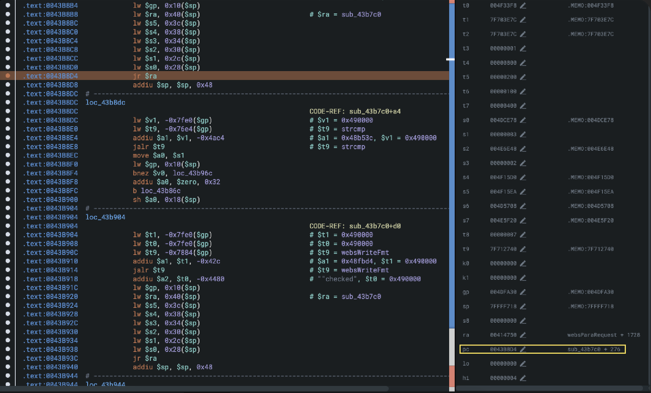Edit the ra register value
Viewport: 651px width, 393px height.
tap(523, 335)
